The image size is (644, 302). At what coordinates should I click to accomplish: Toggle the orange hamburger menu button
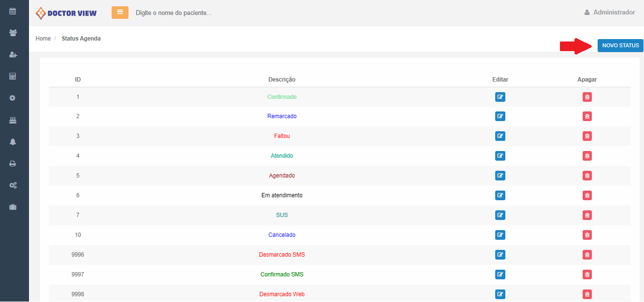tap(120, 13)
